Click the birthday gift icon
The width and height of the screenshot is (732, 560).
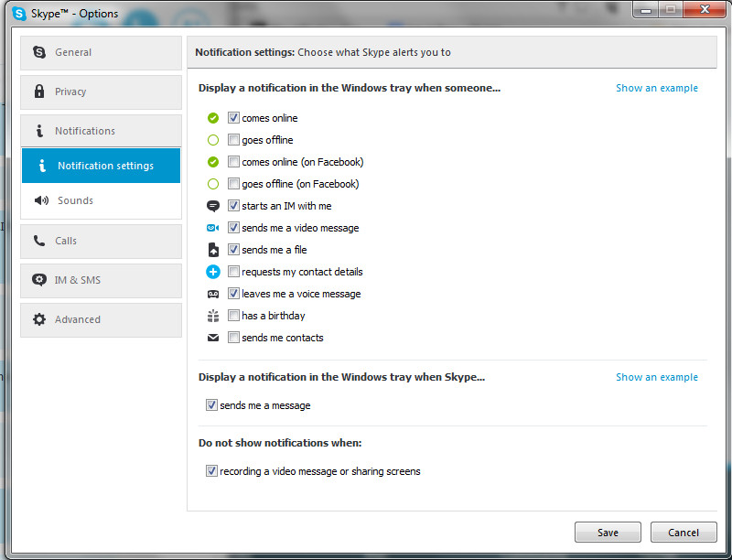213,316
